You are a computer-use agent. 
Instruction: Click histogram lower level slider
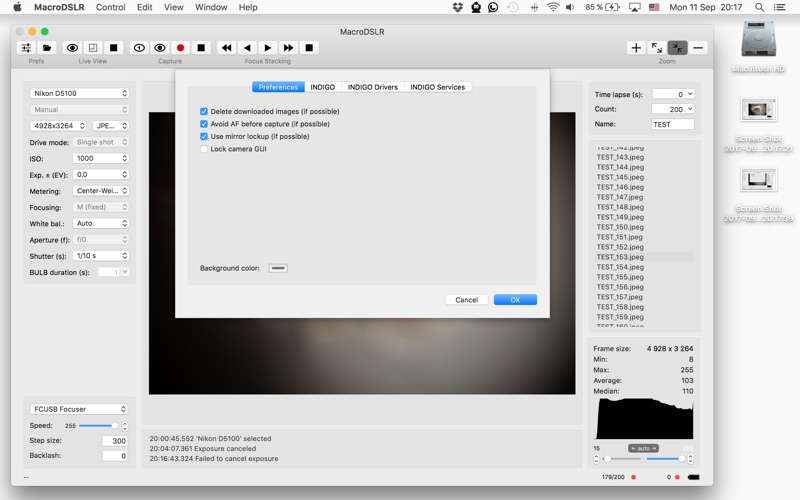pyautogui.click(x=622, y=459)
